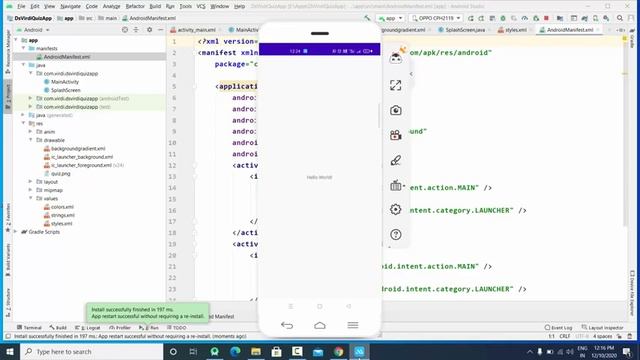Select quiz.png in drawable folder
Viewport: 640px width, 360px height.
(x=60, y=173)
